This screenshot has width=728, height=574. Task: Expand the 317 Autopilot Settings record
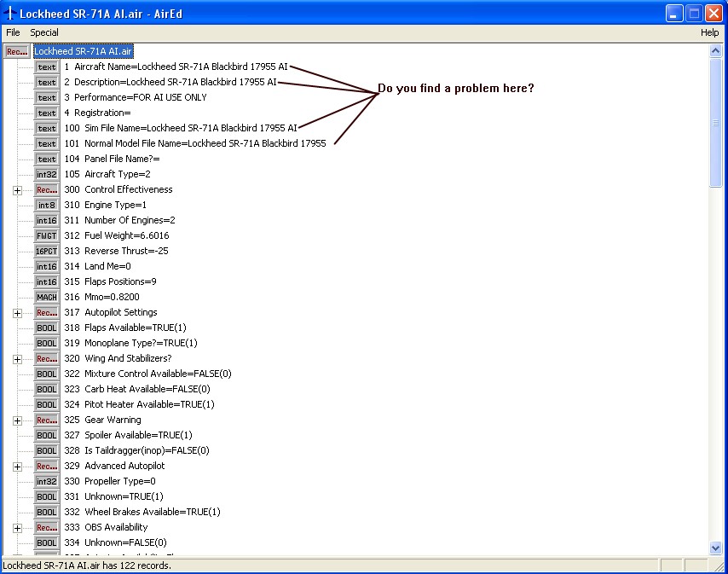point(17,313)
